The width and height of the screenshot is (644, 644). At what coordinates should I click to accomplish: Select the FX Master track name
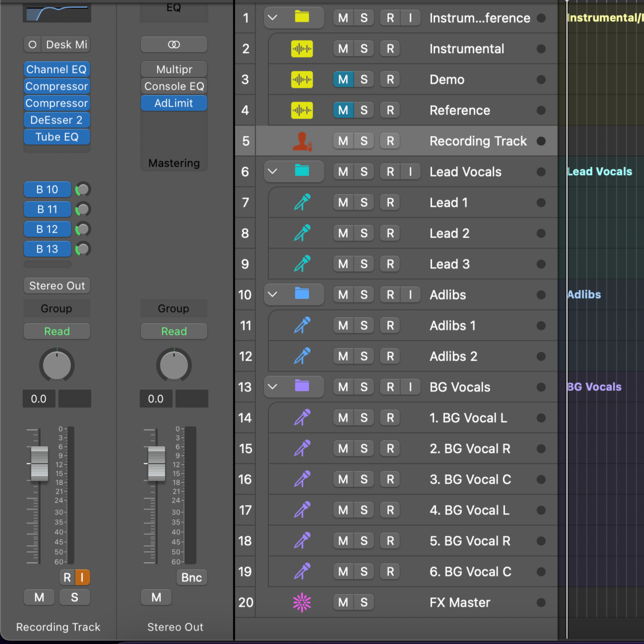(459, 602)
